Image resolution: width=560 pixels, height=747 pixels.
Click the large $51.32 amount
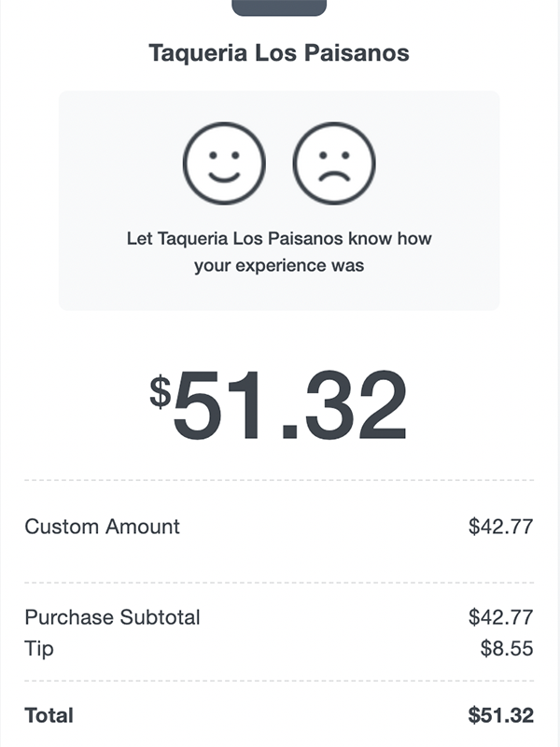pyautogui.click(x=289, y=406)
